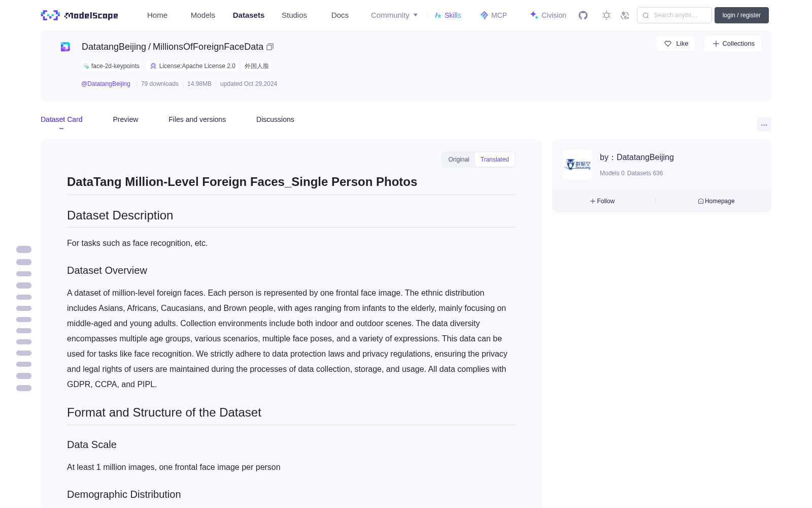Click the 外国人脸 tag
Viewport: 812px width, 508px height.
257,66
